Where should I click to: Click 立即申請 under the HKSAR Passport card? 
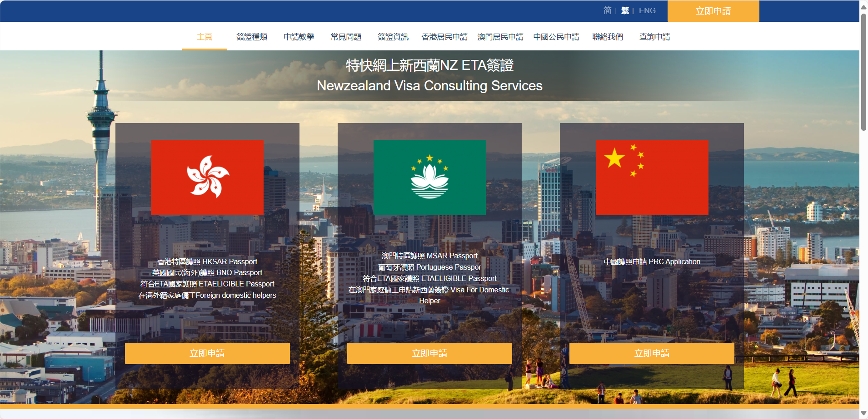pyautogui.click(x=207, y=353)
